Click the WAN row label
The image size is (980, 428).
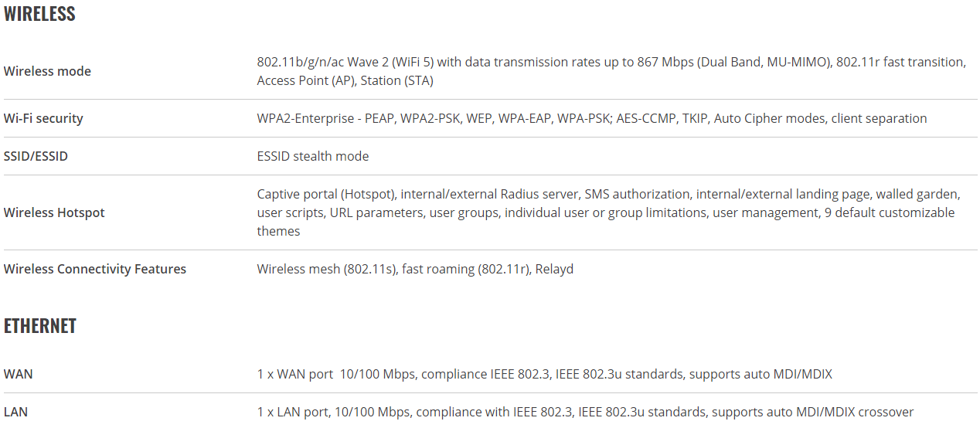click(x=19, y=374)
